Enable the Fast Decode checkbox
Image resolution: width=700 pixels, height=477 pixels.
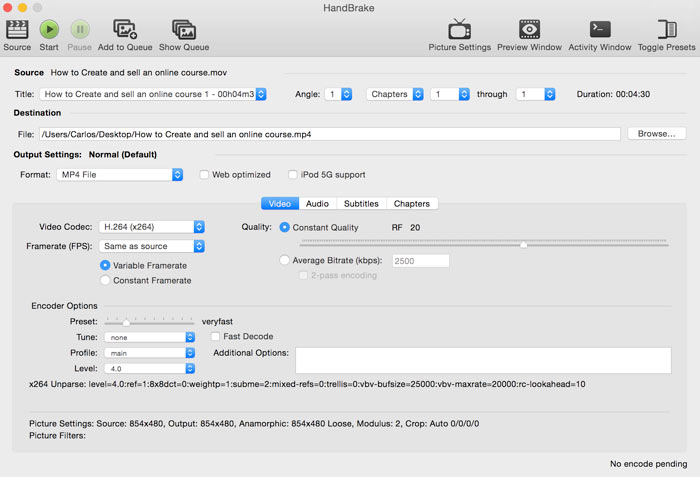coord(215,336)
